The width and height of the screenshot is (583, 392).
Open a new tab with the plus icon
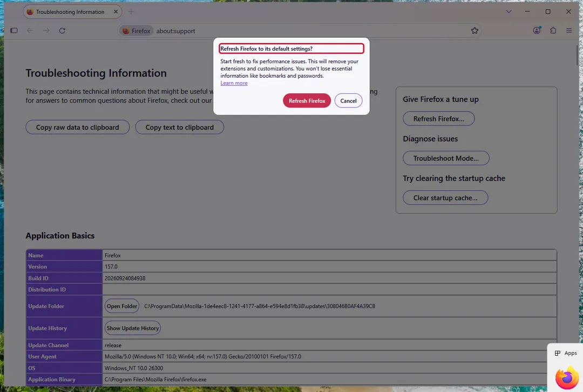click(131, 11)
